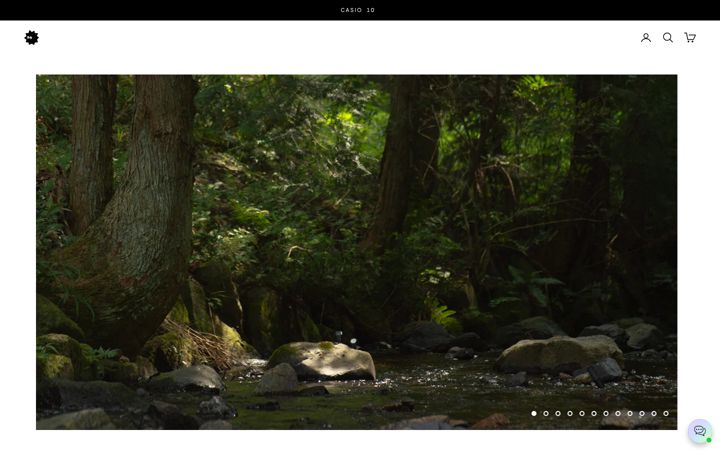Click the forest stream hero image
Viewport: 720px width, 450px height.
point(356,252)
